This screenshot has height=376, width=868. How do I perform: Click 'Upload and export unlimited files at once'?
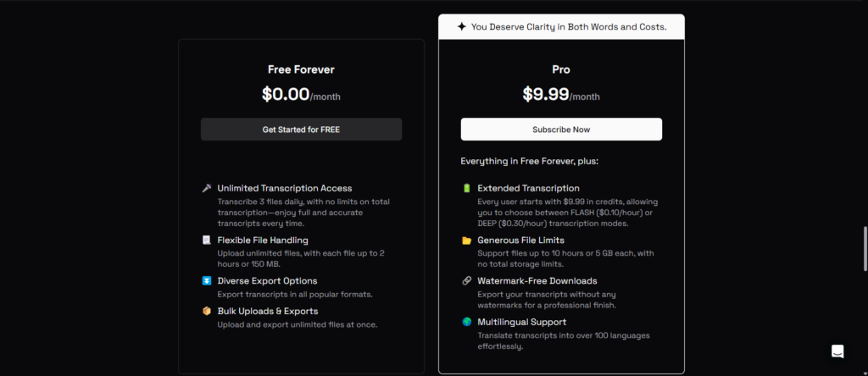298,324
